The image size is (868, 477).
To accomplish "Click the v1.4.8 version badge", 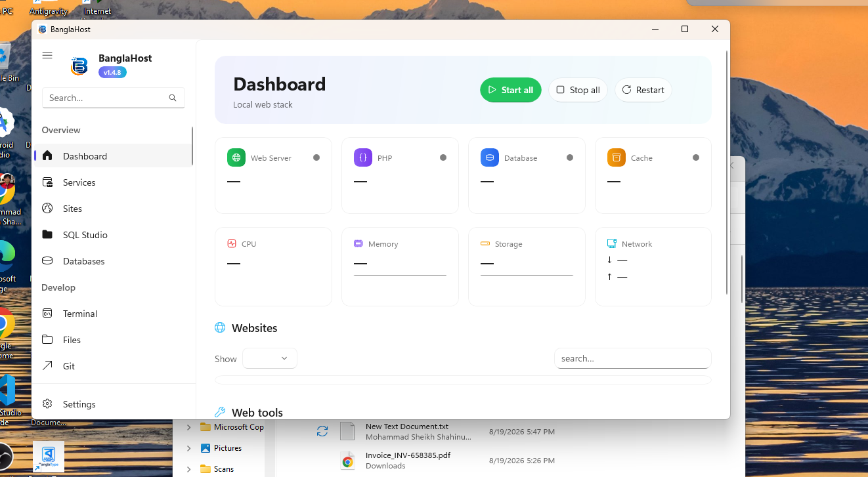I will (x=112, y=72).
